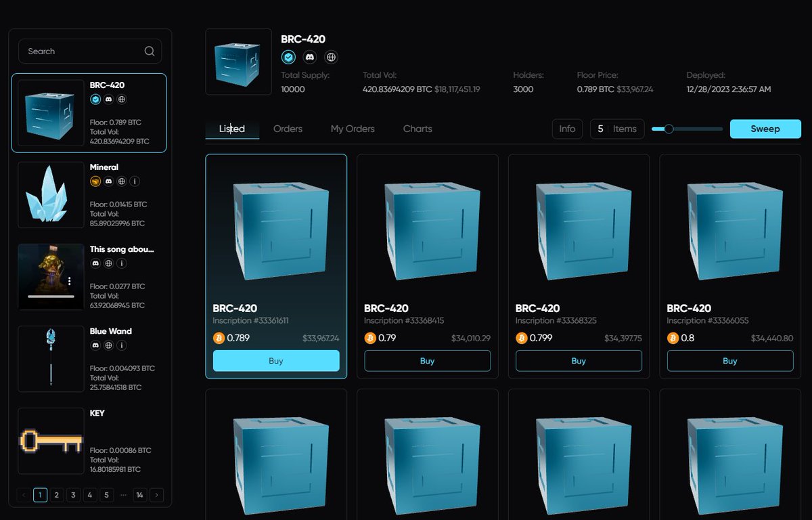Viewport: 812px width, 520px height.
Task: Show Blue Wand info icon
Action: click(x=121, y=345)
